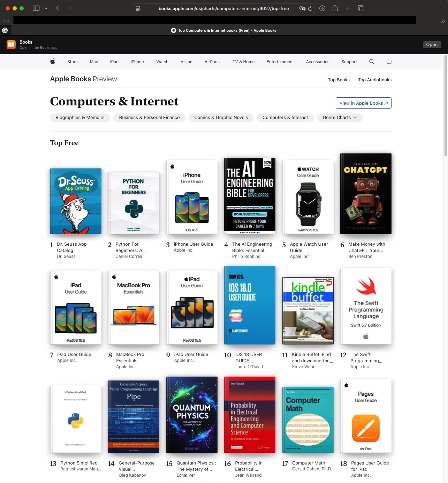
Task: Click the translate icon in address bar
Action: pos(302,8)
